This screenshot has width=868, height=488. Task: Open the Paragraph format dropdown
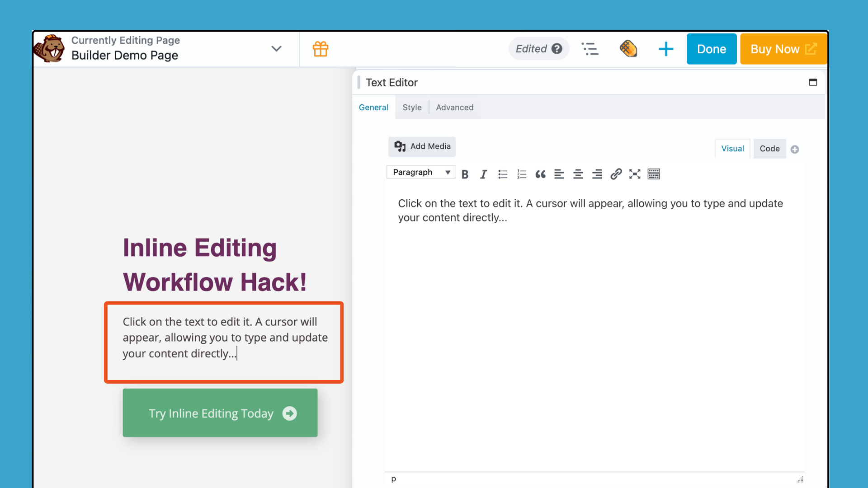420,172
